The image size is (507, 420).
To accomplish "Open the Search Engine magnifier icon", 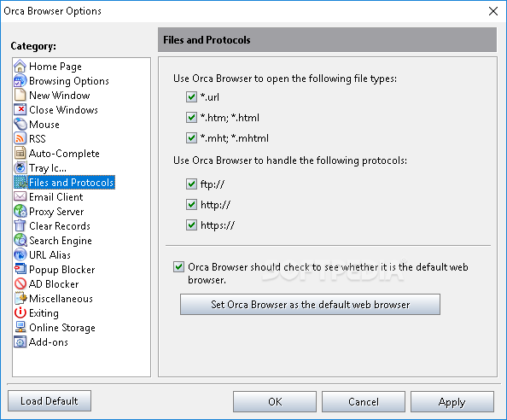I will tap(20, 240).
